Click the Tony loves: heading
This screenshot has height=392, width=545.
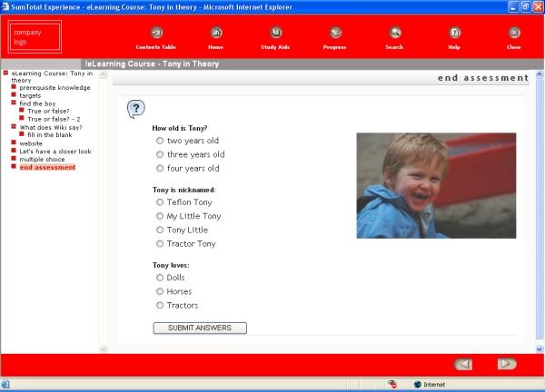[171, 265]
